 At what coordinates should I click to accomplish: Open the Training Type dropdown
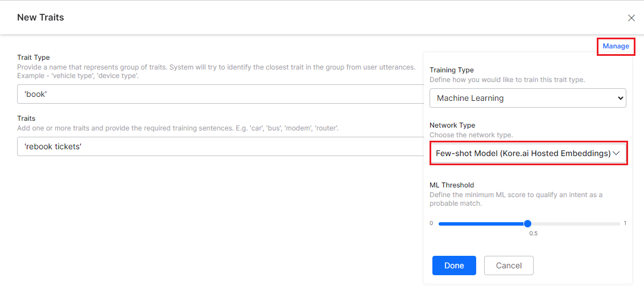[527, 98]
